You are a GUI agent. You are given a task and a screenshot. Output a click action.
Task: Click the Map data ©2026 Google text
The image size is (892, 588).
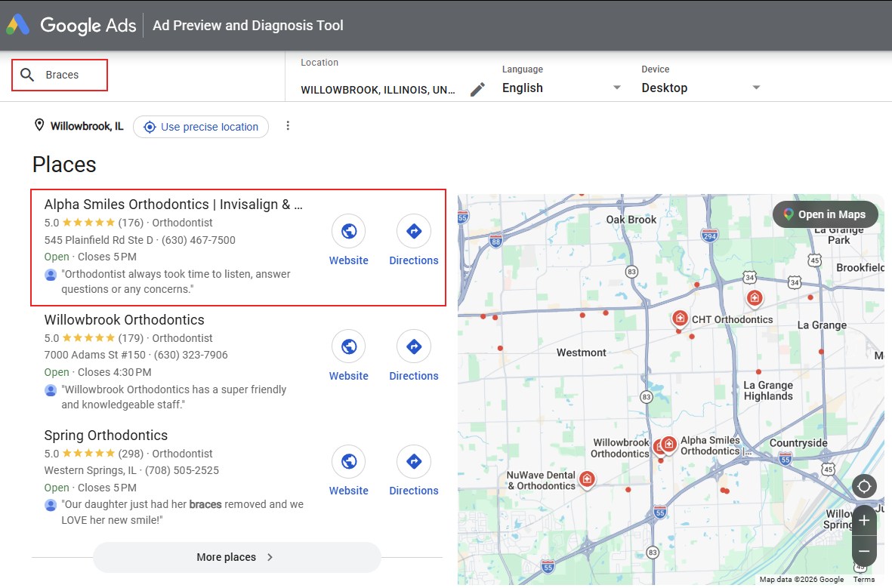tap(801, 580)
